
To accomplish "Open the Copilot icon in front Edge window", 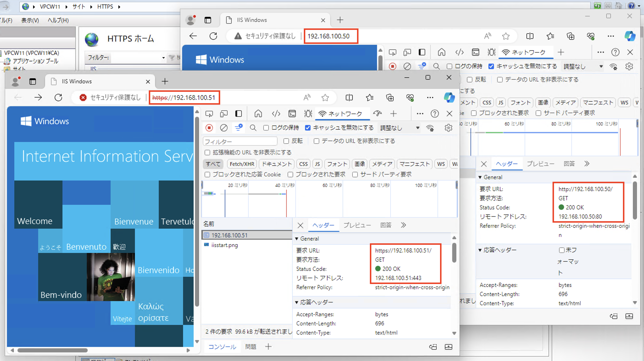I will tap(449, 97).
